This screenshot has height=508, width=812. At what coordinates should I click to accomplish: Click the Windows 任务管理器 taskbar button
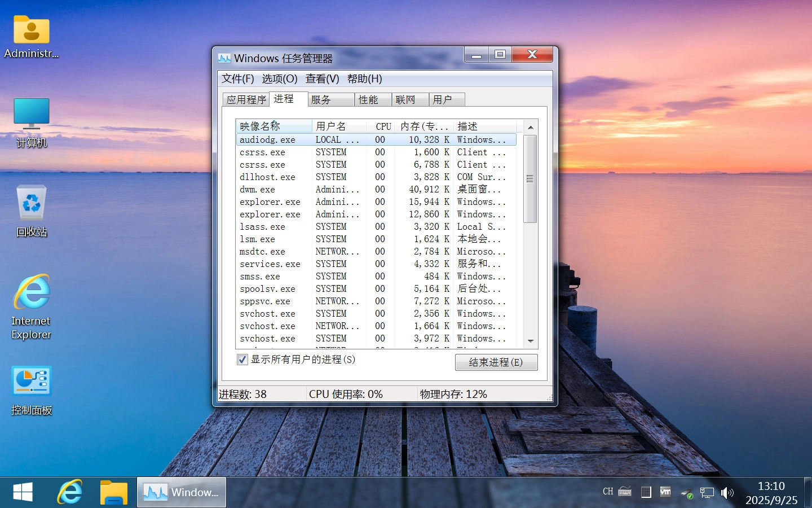(181, 492)
